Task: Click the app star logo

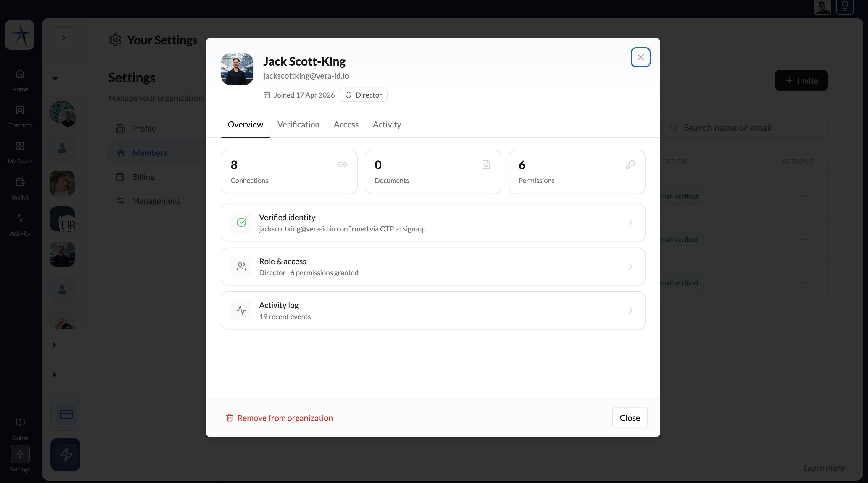Action: (20, 35)
